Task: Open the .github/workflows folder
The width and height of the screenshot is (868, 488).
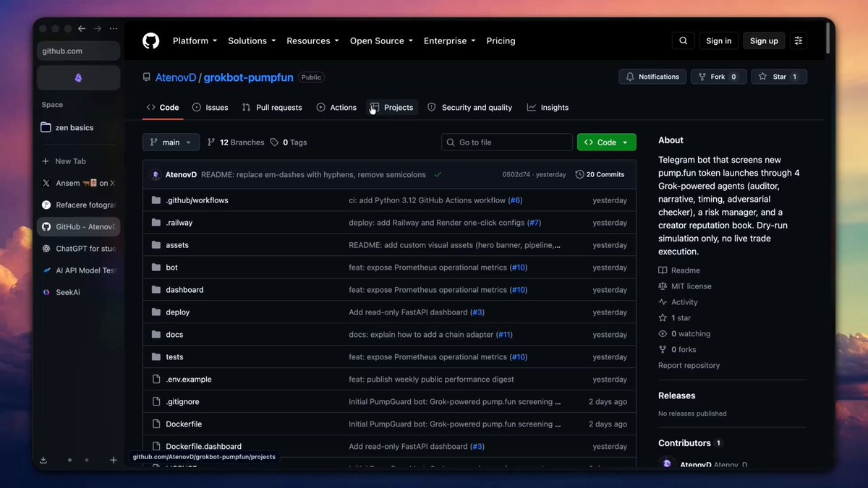Action: pyautogui.click(x=197, y=200)
